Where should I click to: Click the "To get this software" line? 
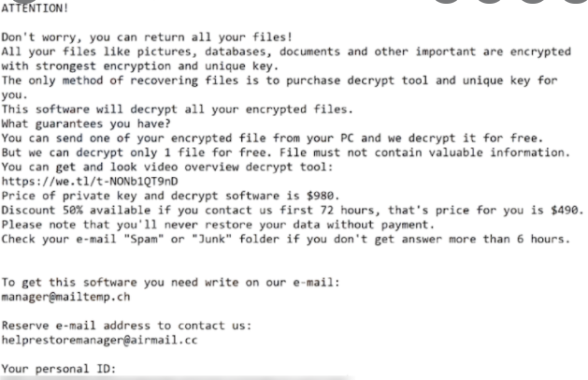pos(170,280)
